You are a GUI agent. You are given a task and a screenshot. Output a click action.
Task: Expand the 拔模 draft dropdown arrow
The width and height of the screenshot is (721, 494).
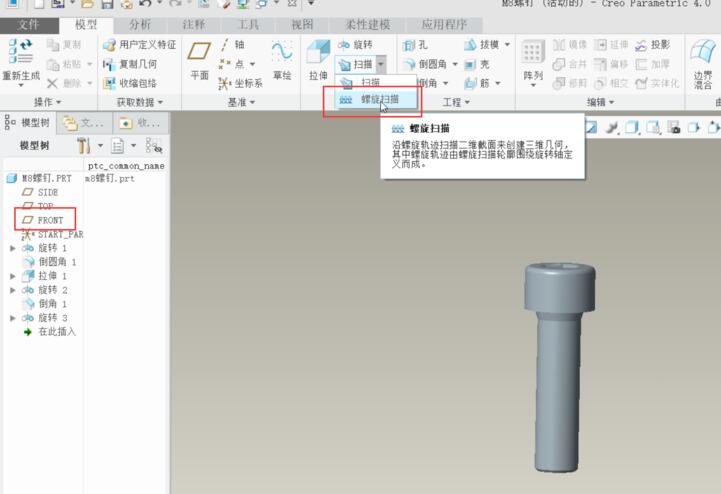point(507,45)
